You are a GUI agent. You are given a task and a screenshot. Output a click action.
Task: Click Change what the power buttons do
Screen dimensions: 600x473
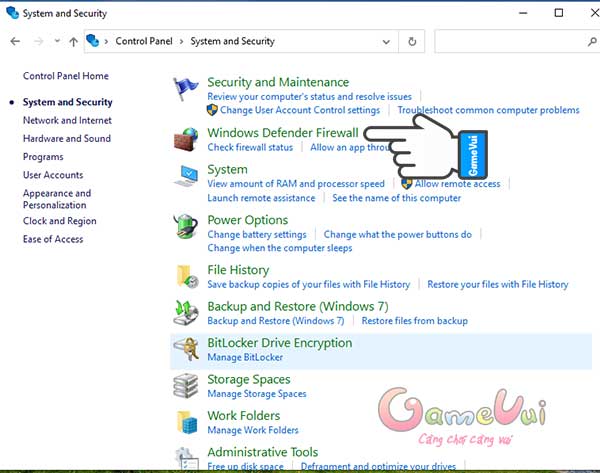398,234
